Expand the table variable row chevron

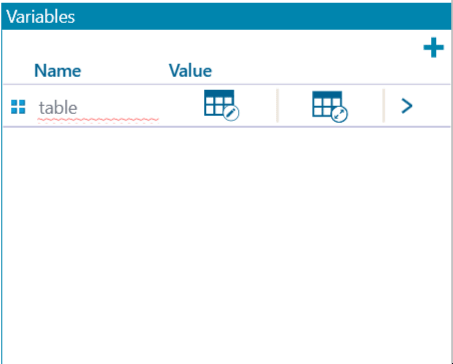point(407,106)
